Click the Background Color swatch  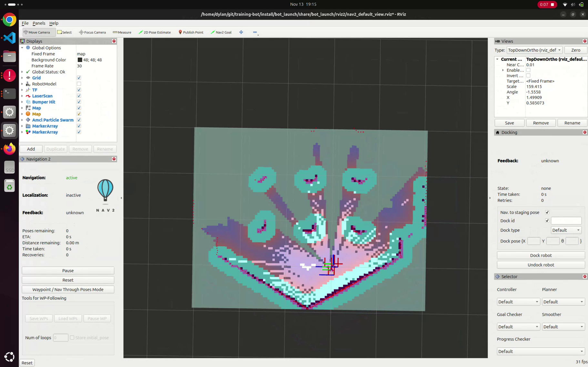(80, 60)
